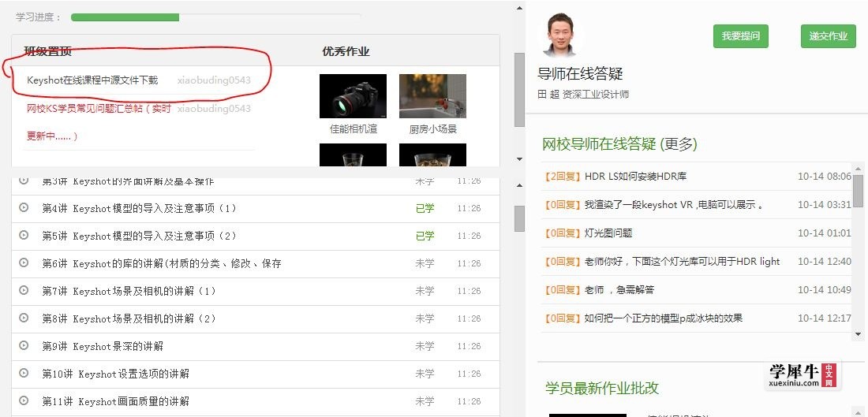Image resolution: width=868 pixels, height=417 pixels.
Task: Open question HDR LS如何安装HDR库
Action: [x=635, y=177]
